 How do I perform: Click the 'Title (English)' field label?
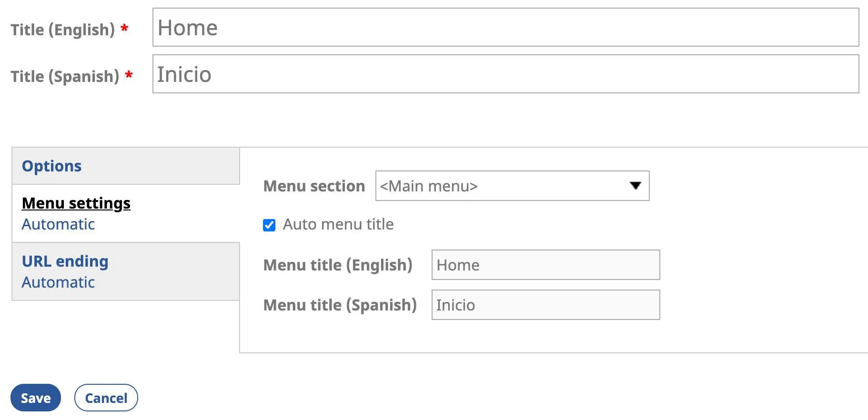point(63,30)
